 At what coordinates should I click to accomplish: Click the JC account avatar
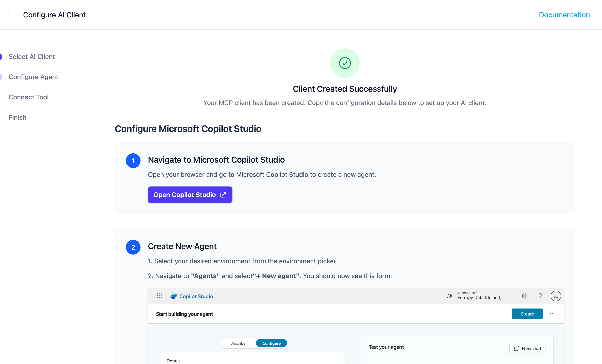click(556, 296)
